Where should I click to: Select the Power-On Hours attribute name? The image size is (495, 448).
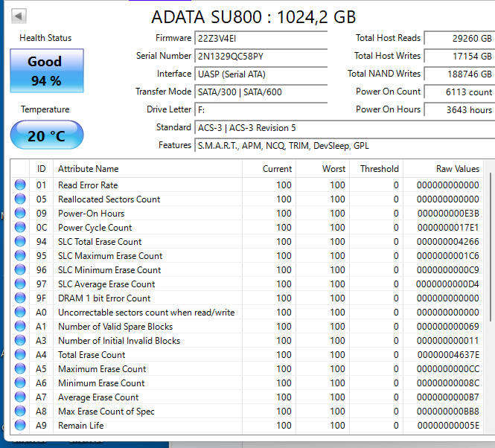92,214
